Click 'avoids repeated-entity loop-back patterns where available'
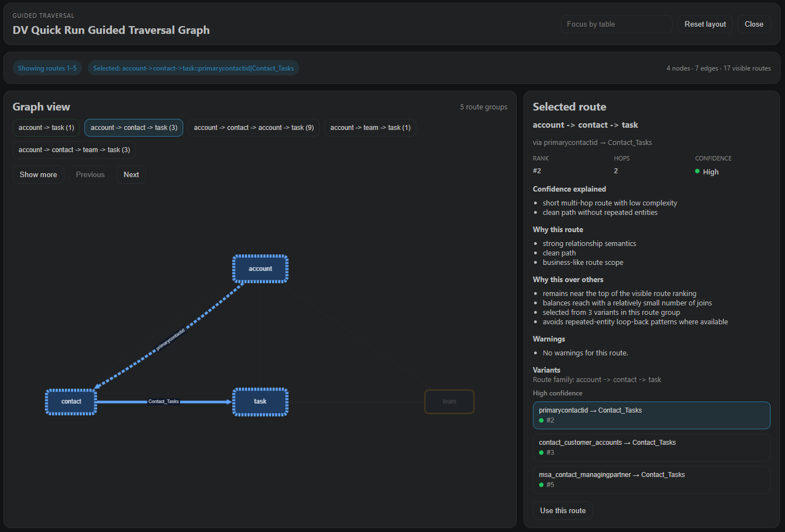This screenshot has height=532, width=785. click(635, 322)
